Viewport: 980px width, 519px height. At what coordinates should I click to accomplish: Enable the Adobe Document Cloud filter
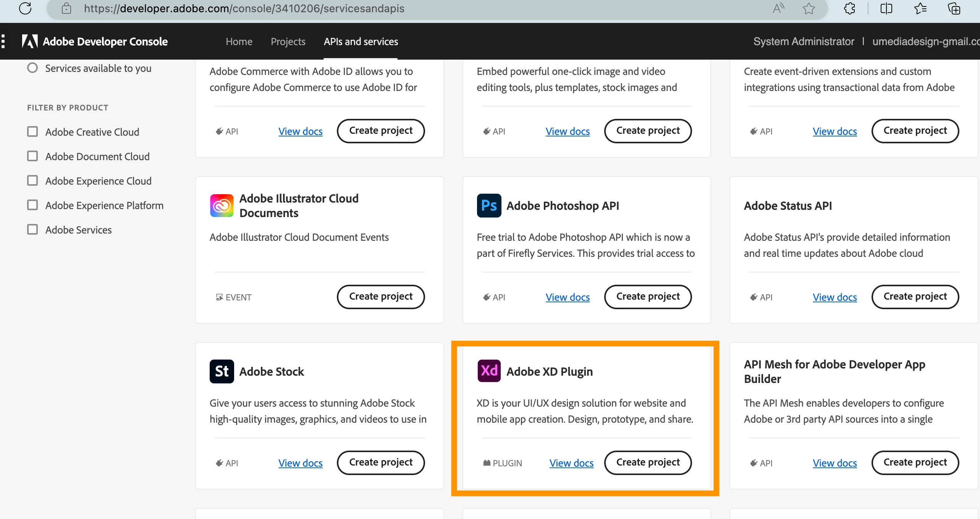click(x=32, y=156)
